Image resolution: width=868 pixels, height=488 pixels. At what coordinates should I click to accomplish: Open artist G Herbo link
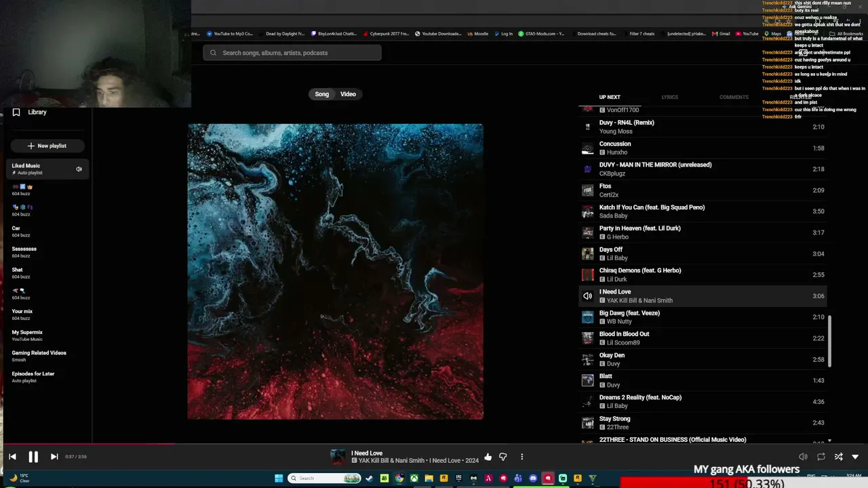[617, 237]
